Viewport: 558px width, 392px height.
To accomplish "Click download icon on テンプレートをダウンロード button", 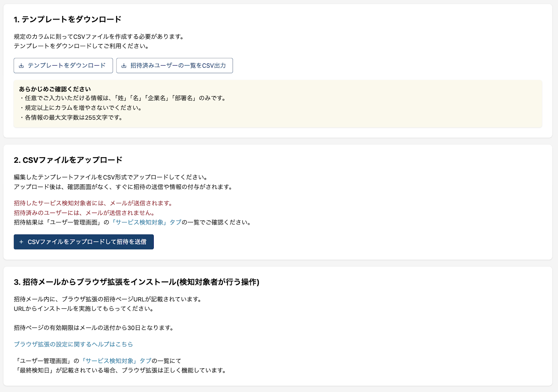I will [21, 66].
